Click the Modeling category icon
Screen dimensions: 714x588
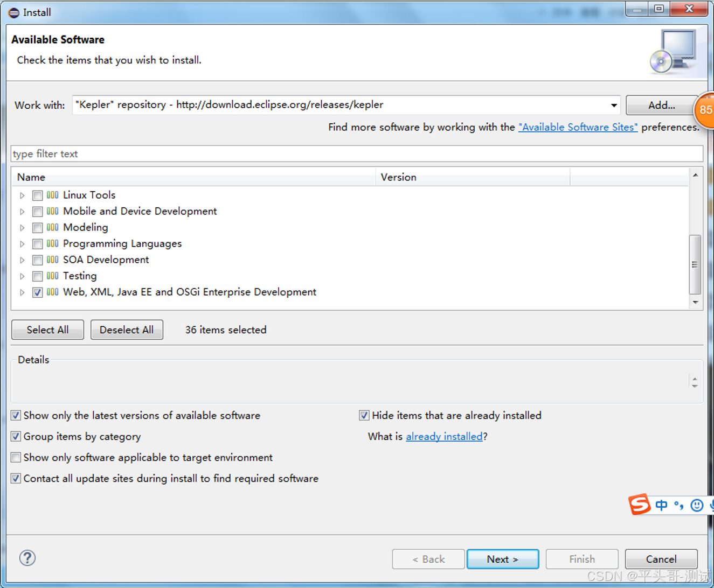pyautogui.click(x=52, y=227)
